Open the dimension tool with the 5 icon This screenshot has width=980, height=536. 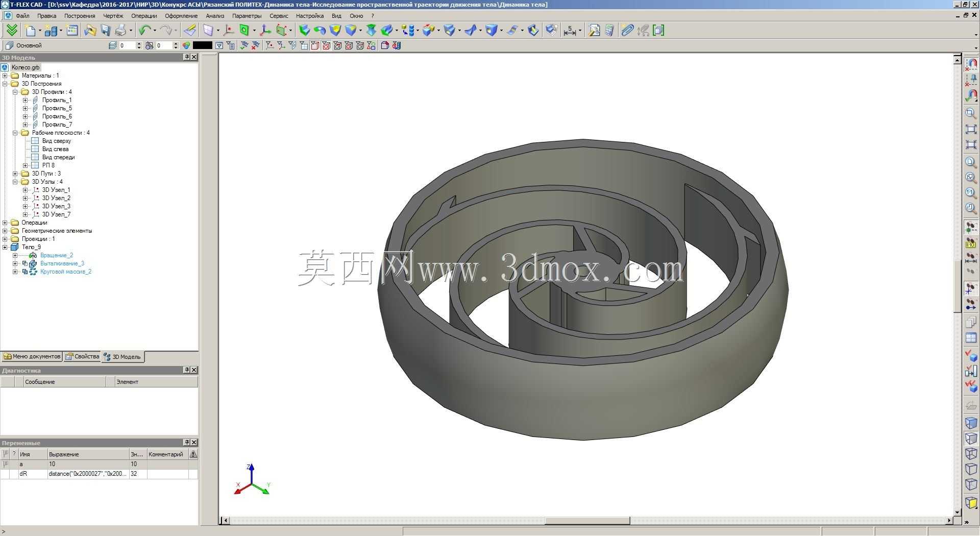[x=570, y=31]
